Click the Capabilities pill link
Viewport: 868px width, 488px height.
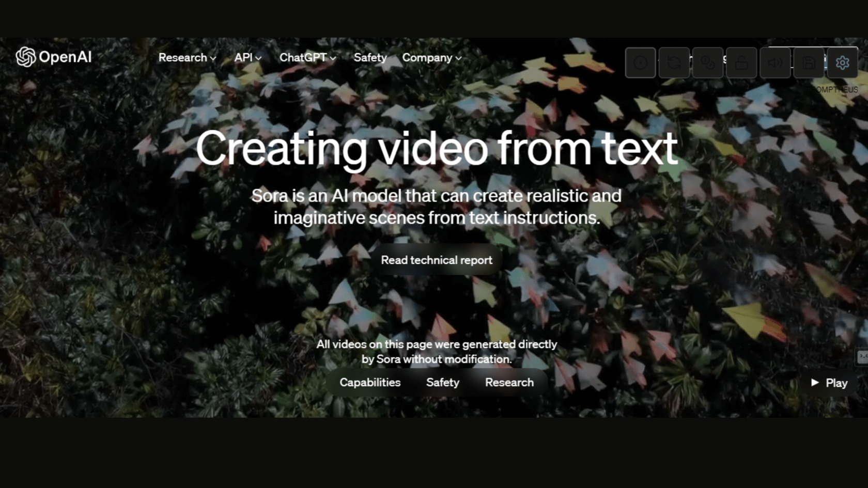pos(370,383)
